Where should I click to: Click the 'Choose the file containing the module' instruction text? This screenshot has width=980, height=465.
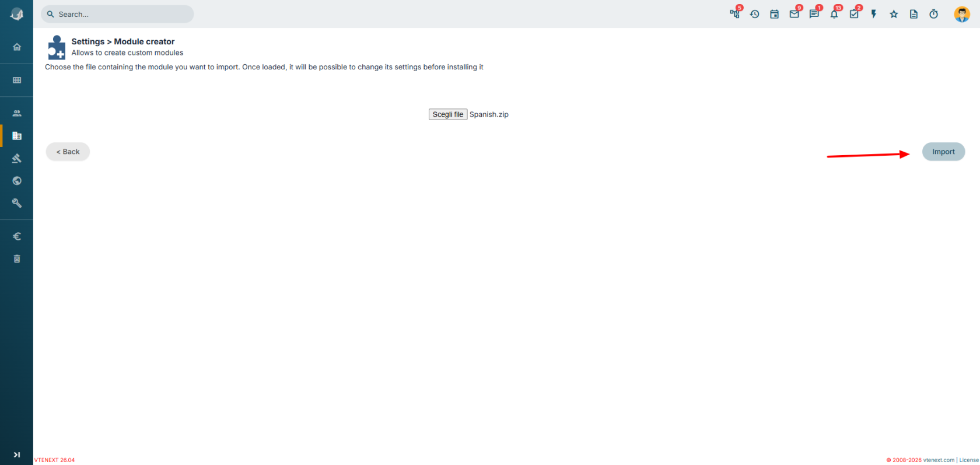point(264,67)
